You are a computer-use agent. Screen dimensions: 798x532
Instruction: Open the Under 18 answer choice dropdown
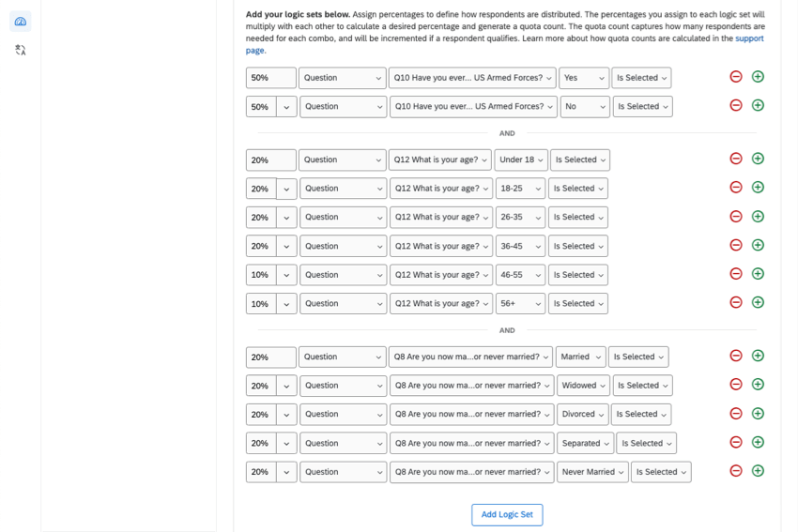click(521, 160)
